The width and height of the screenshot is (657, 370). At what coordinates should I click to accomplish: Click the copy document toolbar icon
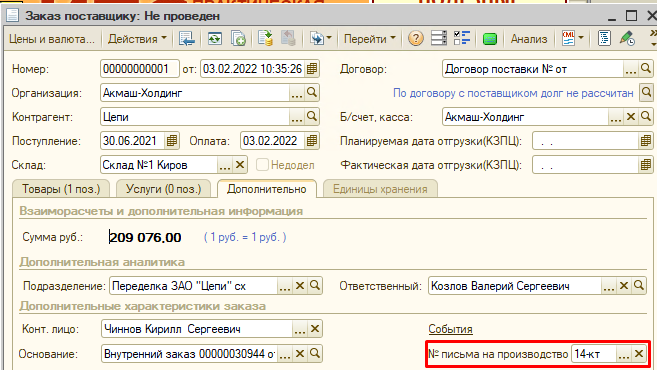[238, 39]
